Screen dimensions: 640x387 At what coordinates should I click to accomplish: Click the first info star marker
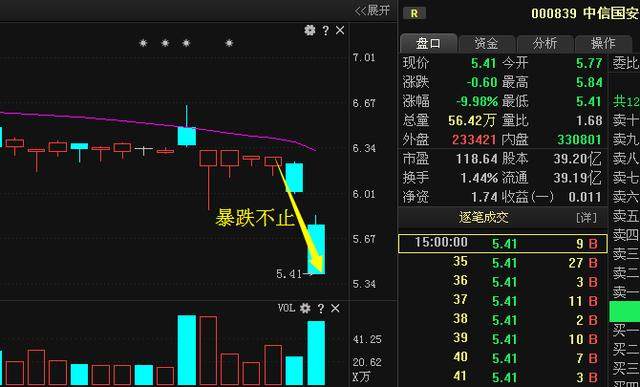[x=143, y=43]
